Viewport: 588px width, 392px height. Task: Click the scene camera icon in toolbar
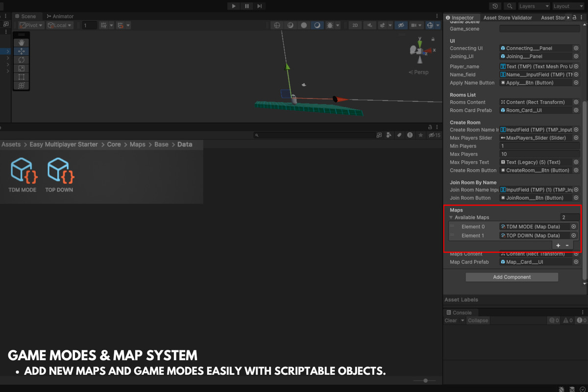(415, 25)
